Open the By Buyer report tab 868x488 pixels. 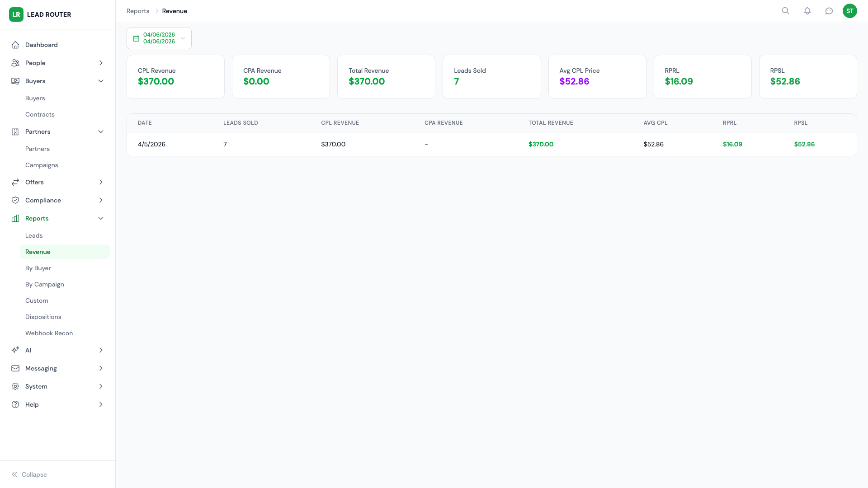[x=38, y=268]
